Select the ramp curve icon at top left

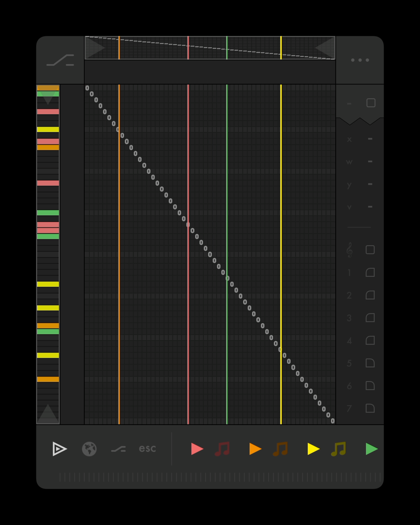pos(60,60)
